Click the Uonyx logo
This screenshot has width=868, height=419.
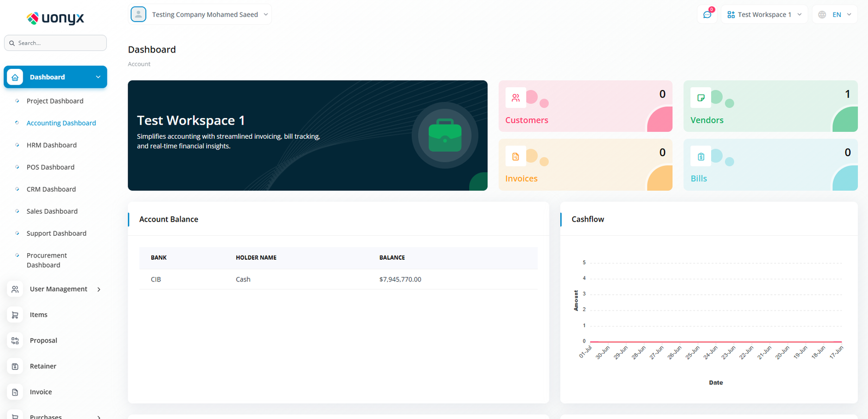pyautogui.click(x=55, y=18)
